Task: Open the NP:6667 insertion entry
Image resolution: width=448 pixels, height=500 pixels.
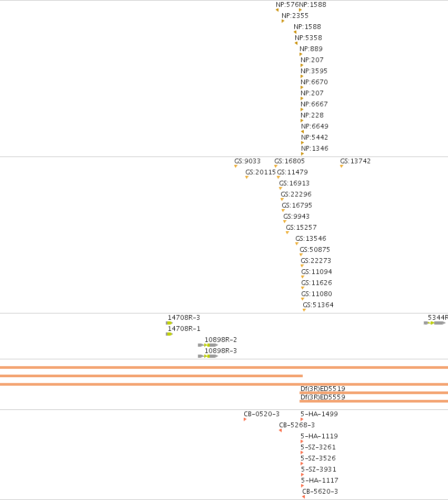Action: tap(314, 104)
